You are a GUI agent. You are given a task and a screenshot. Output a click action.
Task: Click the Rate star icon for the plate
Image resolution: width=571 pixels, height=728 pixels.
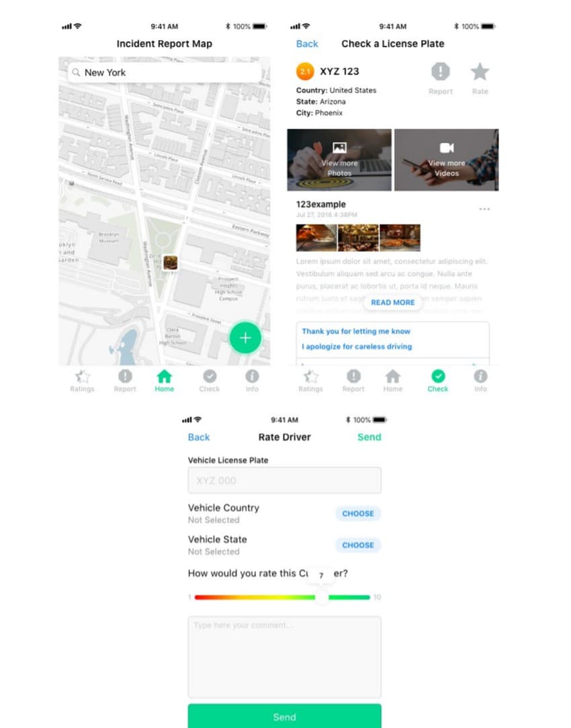480,73
